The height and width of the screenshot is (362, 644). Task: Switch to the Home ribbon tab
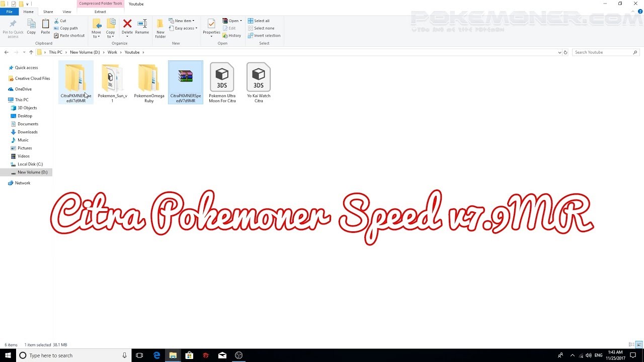pyautogui.click(x=28, y=12)
